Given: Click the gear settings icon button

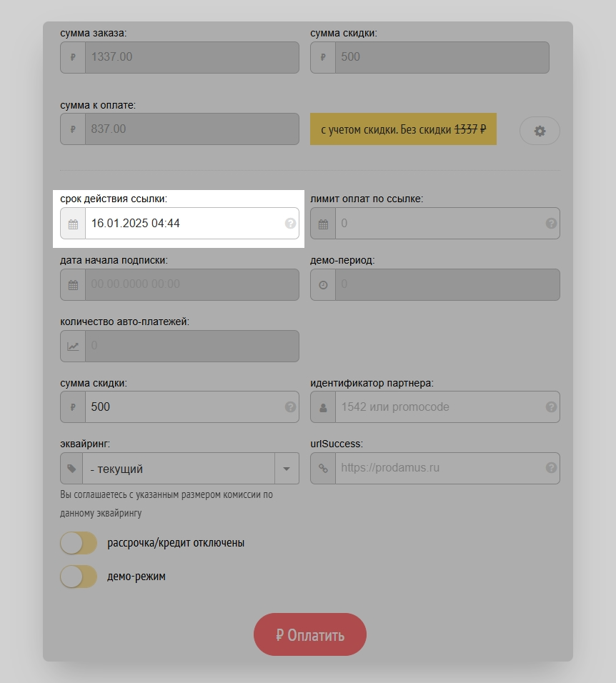Looking at the screenshot, I should [540, 131].
